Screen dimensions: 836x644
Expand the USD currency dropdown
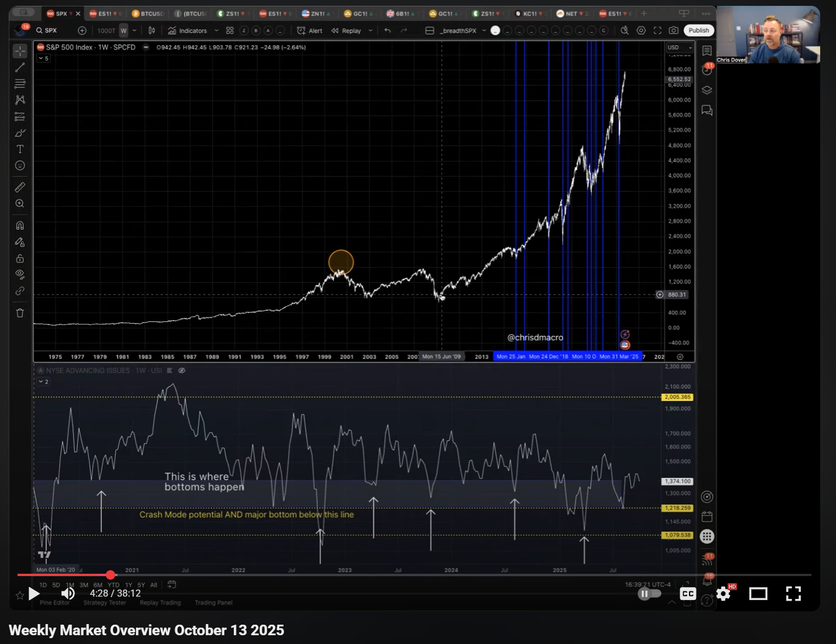tap(679, 47)
